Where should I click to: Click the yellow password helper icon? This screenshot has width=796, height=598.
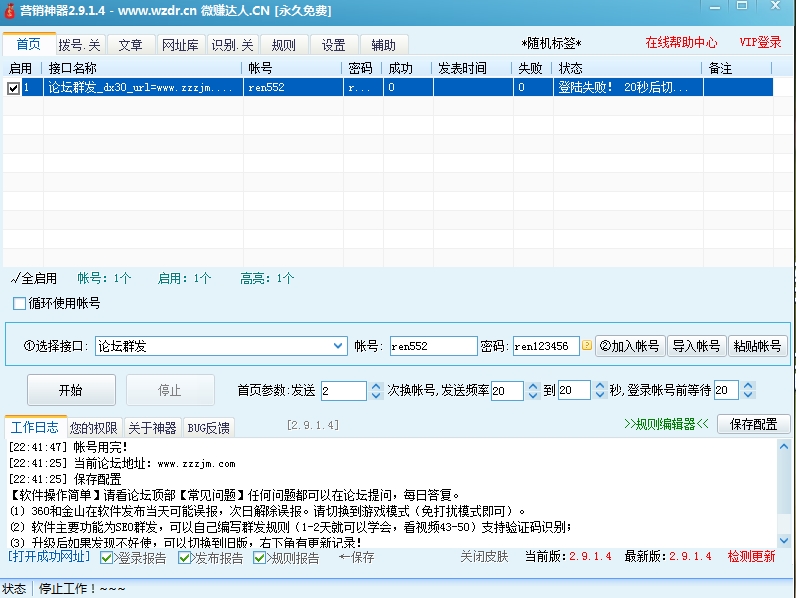click(x=587, y=346)
